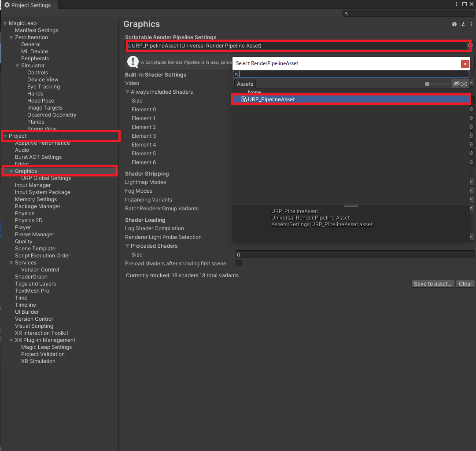Open TextMesh Pro settings
The image size is (476, 451).
(32, 291)
